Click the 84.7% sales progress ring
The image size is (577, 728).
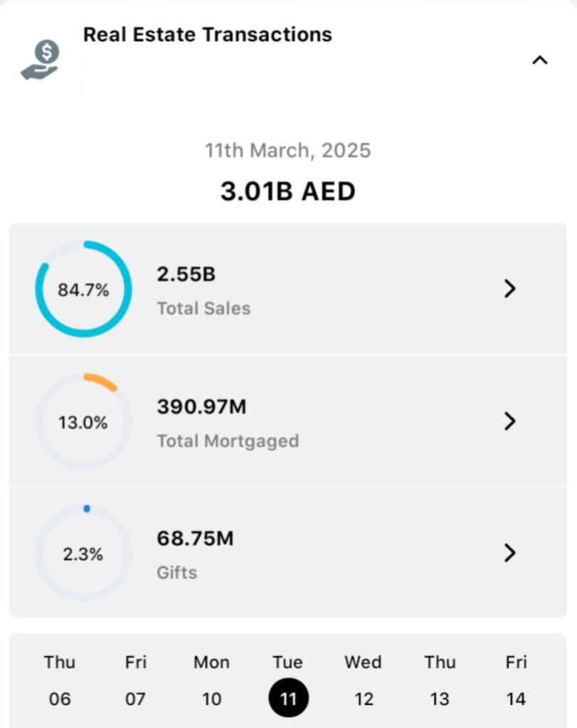[83, 289]
